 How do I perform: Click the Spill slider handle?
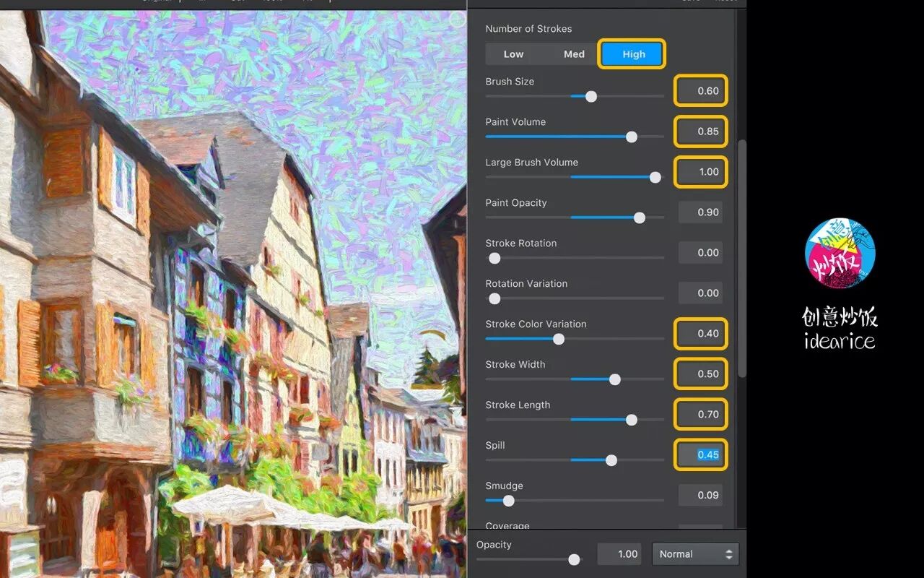(x=611, y=460)
